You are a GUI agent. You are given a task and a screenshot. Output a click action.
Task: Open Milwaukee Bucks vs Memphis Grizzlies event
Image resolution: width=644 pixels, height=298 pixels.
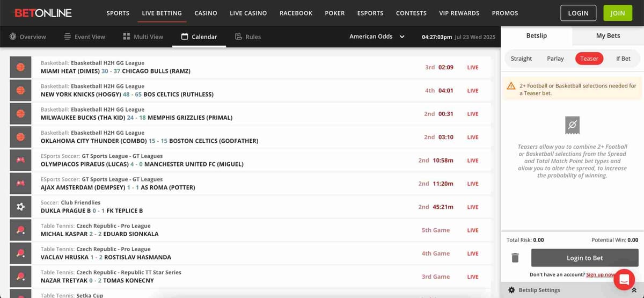(251, 114)
